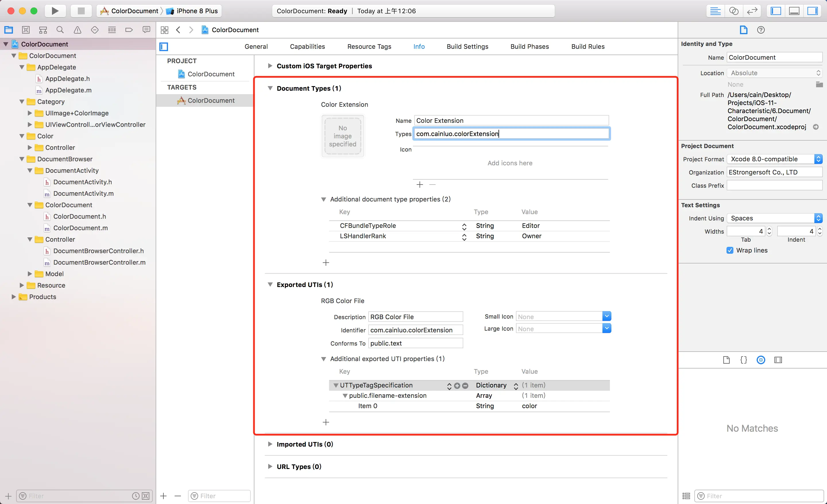Screen dimensions: 827x504
Task: Open the Object library icon
Action: [x=761, y=360]
